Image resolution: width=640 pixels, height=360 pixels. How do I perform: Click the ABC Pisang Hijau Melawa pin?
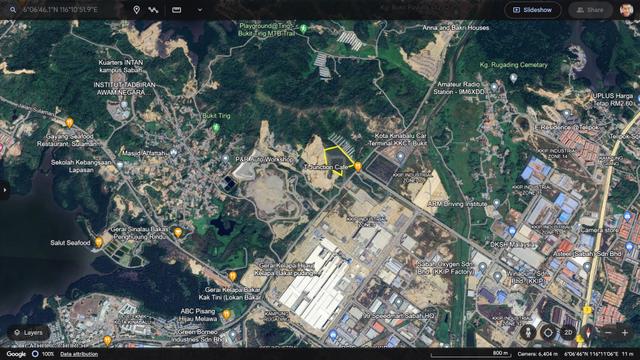point(227,314)
